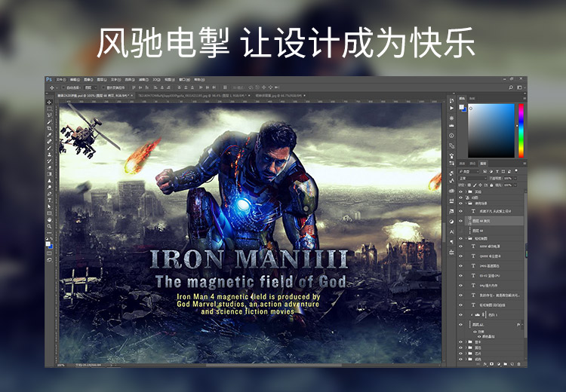Screen dimensions: 566x392
Task: Select the Healing Brush tool
Action: 50,142
